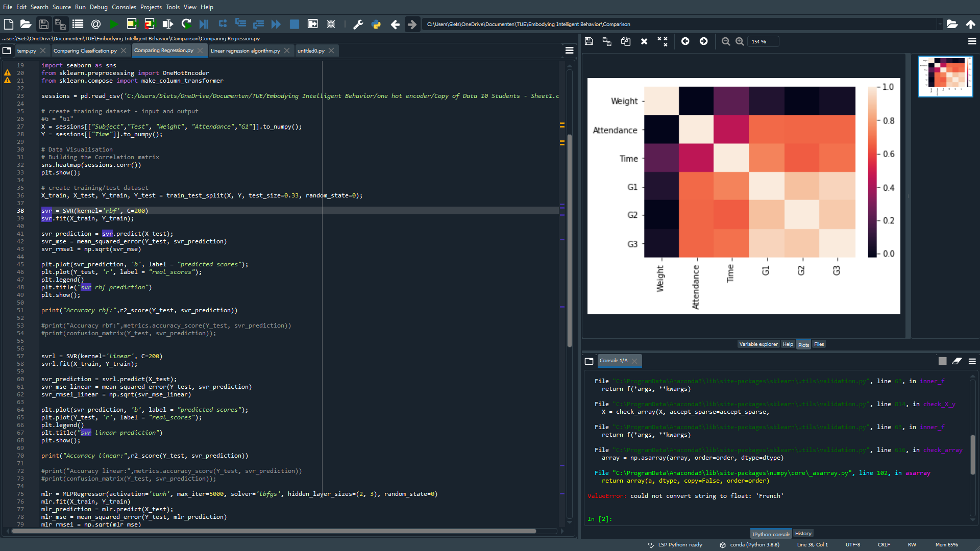Viewport: 980px width, 551px height.
Task: Open the plots pane hamburger menu
Action: (972, 41)
